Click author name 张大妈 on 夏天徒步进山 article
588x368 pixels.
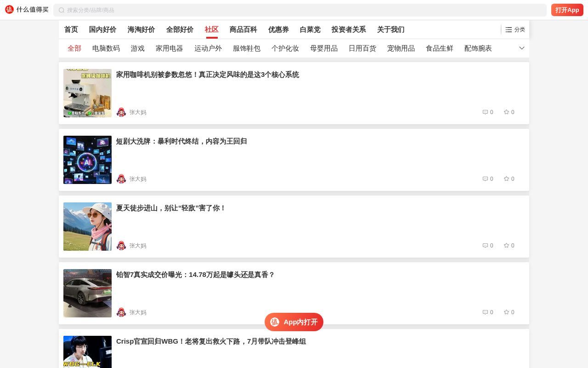(x=138, y=246)
